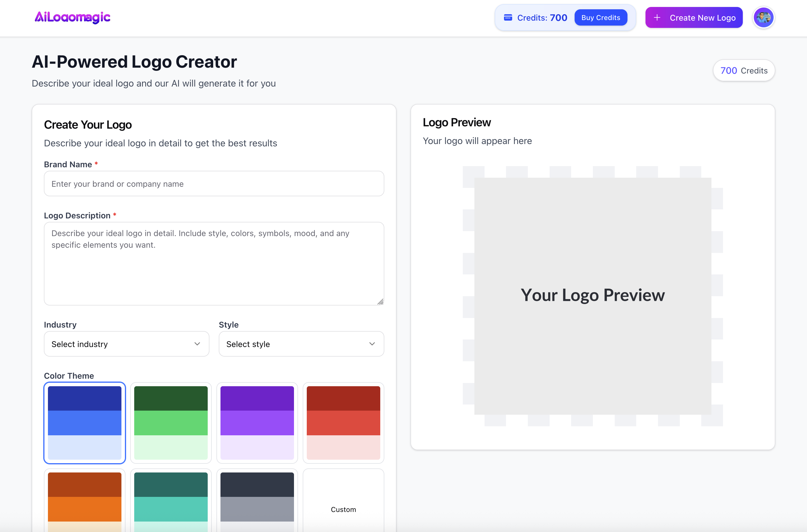Viewport: 807px width, 532px height.
Task: Click the Style dropdown chevron arrow
Action: (x=372, y=344)
